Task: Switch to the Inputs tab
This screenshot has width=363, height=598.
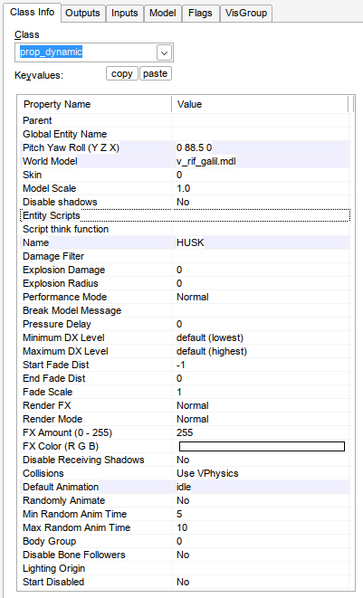Action: tap(125, 13)
